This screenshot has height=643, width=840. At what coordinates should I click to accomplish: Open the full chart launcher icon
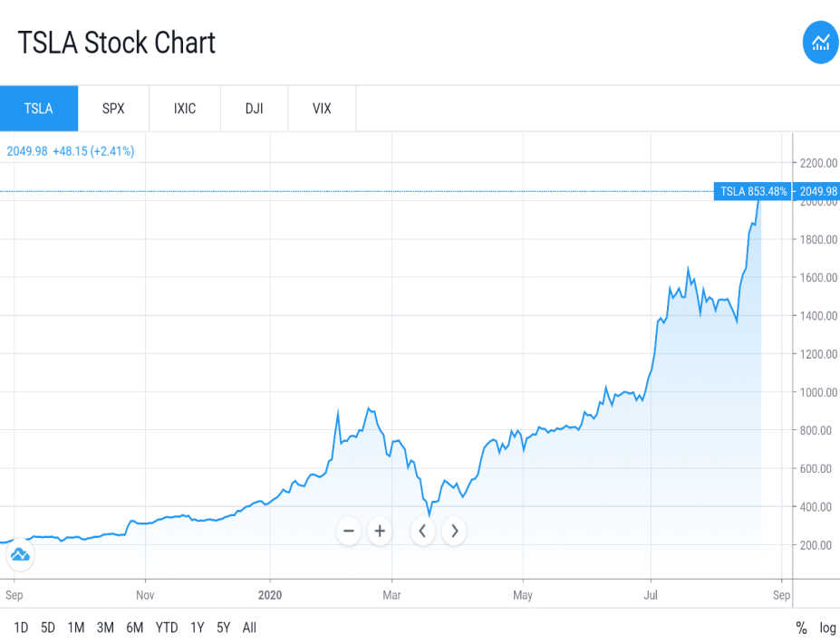tap(820, 43)
